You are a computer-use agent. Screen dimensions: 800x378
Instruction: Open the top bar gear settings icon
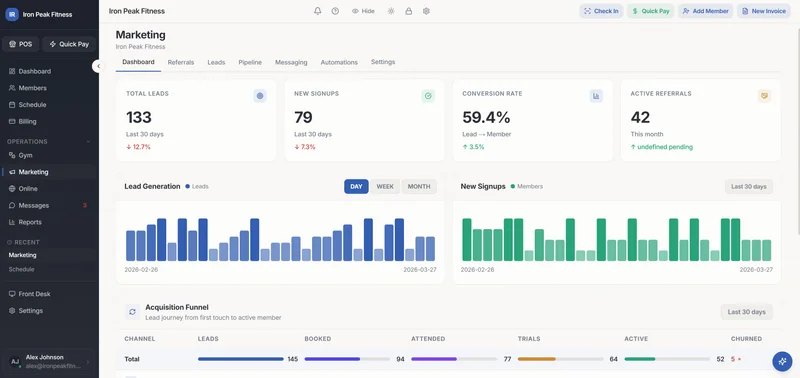coord(427,11)
